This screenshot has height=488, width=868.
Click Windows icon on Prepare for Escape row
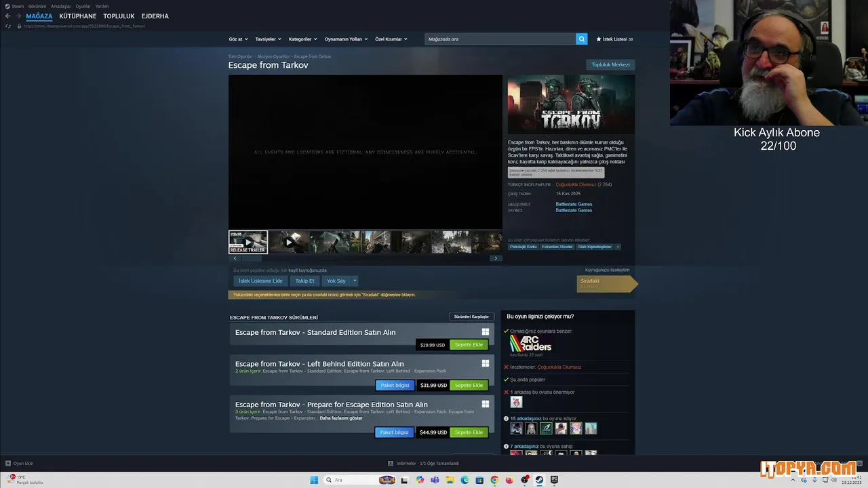pyautogui.click(x=486, y=404)
